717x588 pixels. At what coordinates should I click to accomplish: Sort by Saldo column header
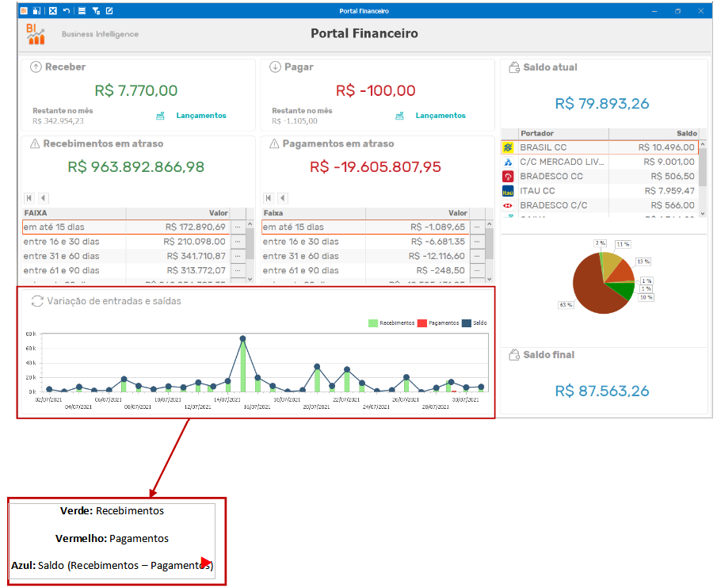pyautogui.click(x=654, y=133)
